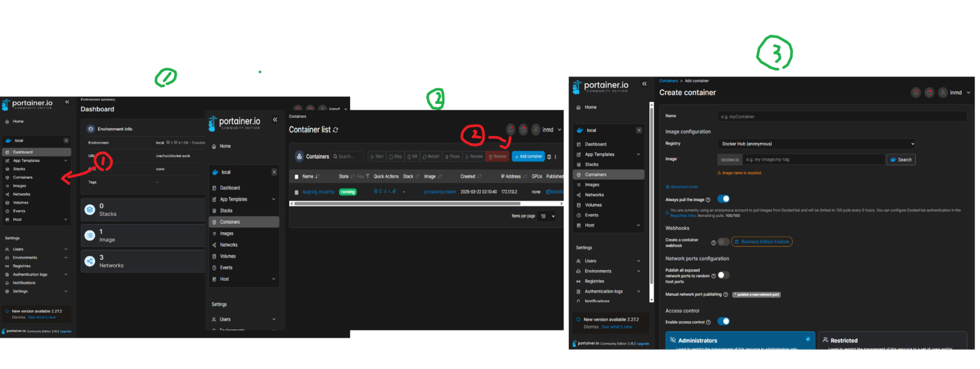Screen dimensions: 980x369
Task: Click the Kill button in containers toolbar
Action: [412, 156]
